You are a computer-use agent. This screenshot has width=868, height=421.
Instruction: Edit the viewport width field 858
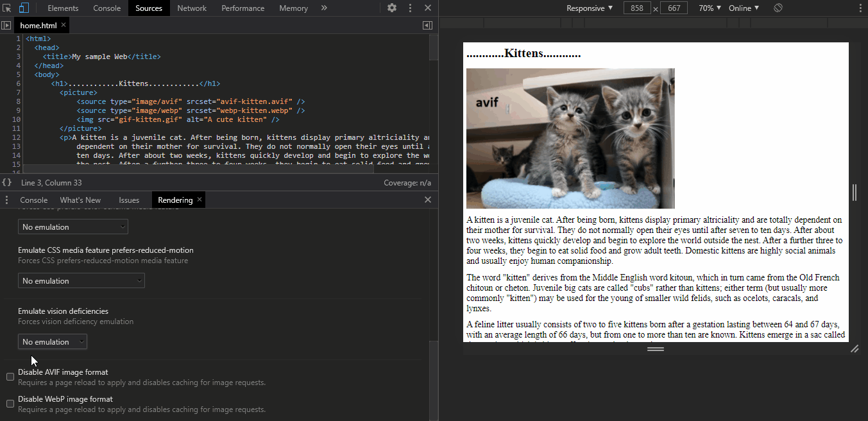click(637, 8)
